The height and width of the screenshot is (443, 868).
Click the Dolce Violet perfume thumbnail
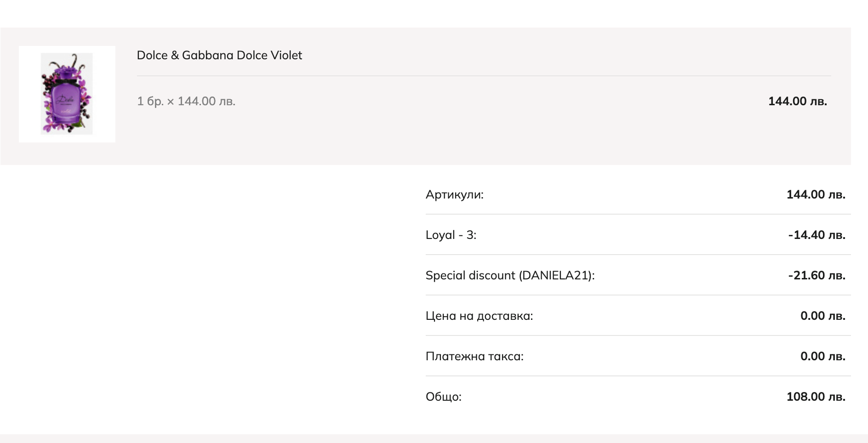(x=67, y=94)
